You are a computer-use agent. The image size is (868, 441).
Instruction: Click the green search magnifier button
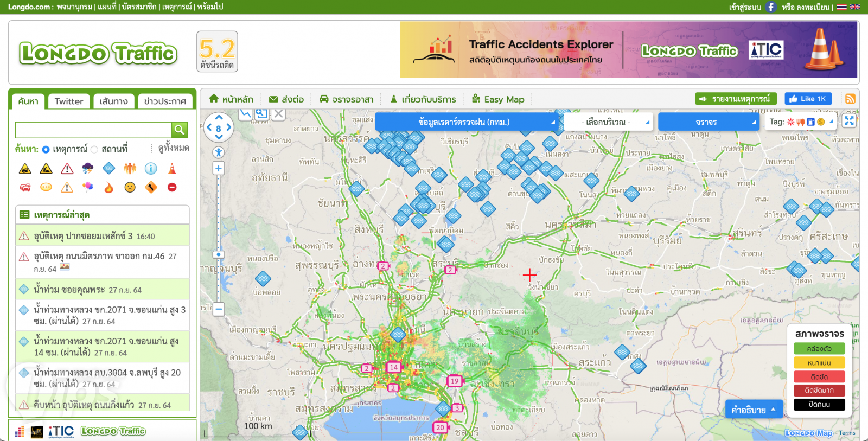(180, 130)
